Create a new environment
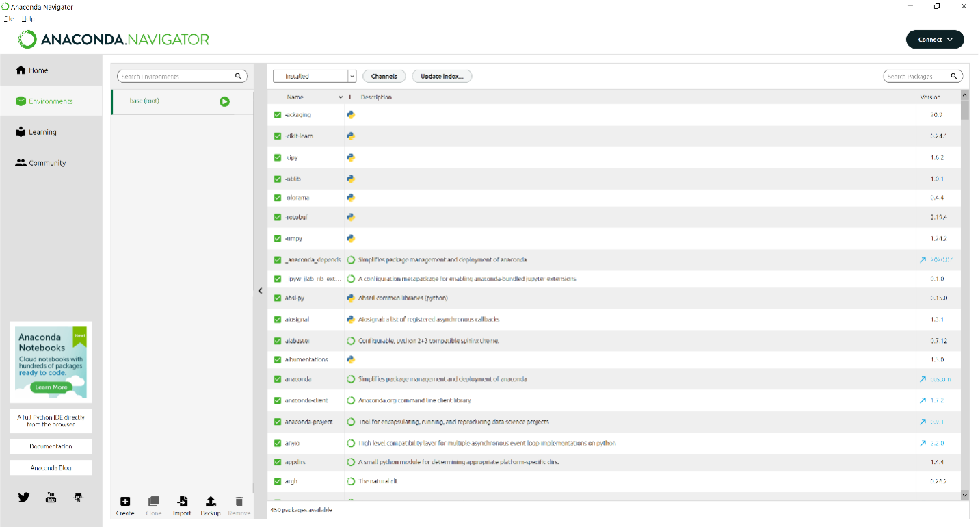The height and width of the screenshot is (527, 980). 125,506
